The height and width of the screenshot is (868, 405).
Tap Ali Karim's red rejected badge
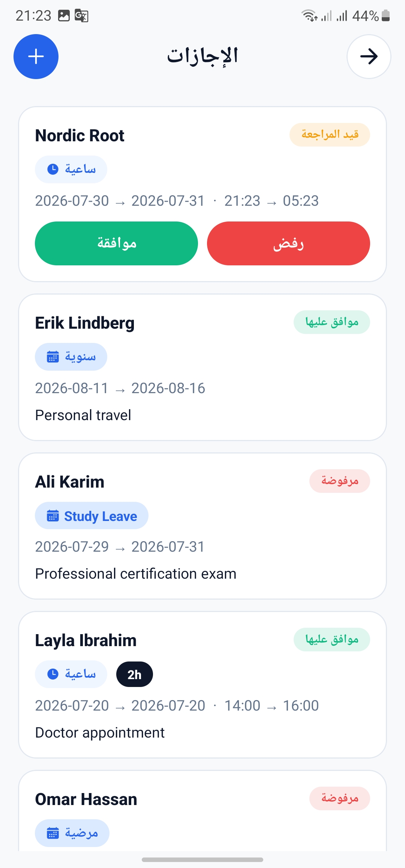[340, 481]
